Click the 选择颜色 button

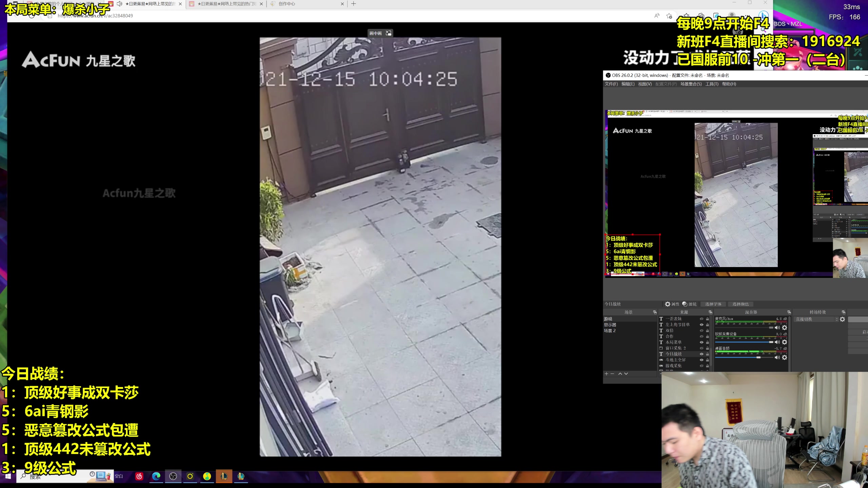pyautogui.click(x=740, y=304)
